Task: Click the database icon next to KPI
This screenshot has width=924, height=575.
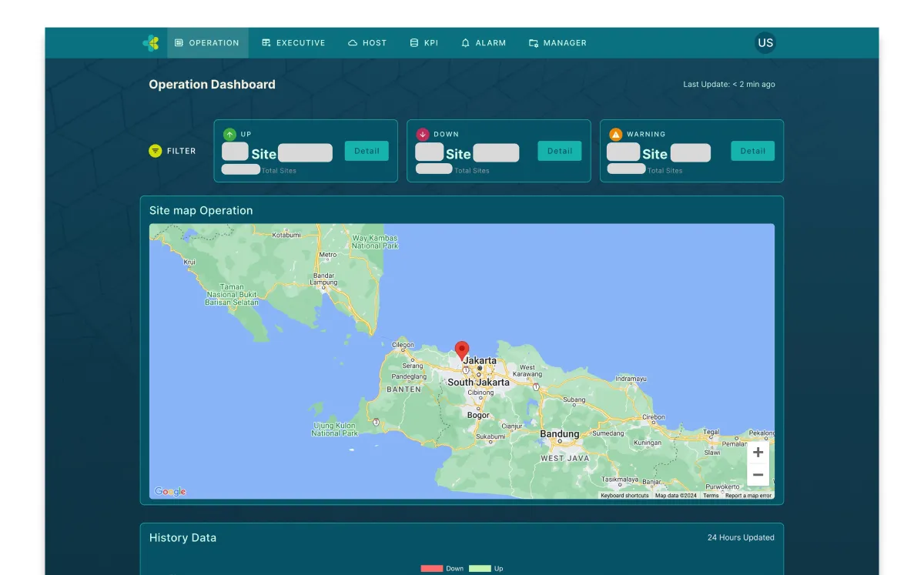Action: [412, 43]
